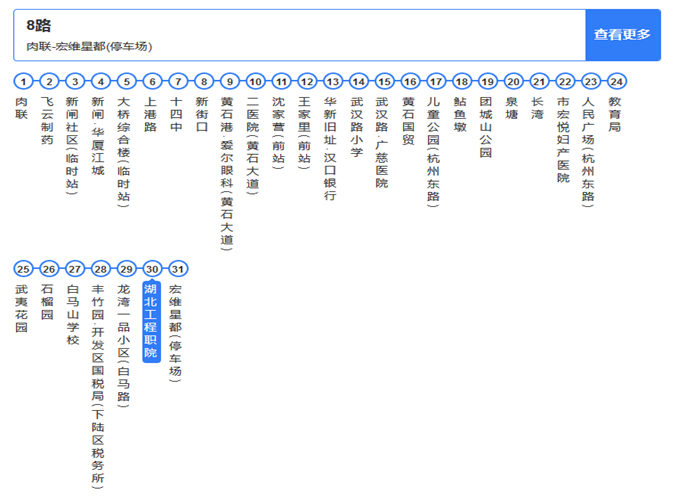Click the 黄石国贸 stop name

click(x=408, y=121)
